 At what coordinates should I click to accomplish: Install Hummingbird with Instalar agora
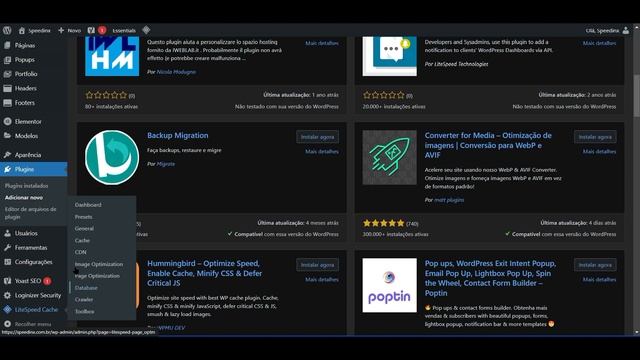318,265
